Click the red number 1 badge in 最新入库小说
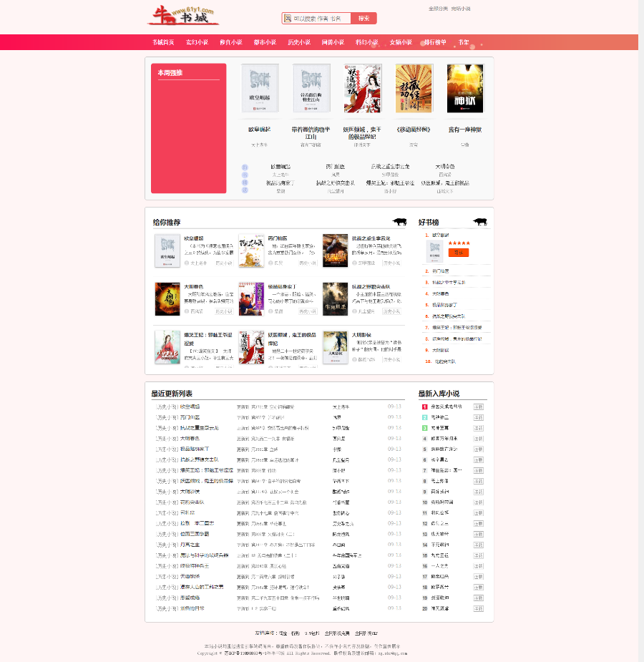This screenshot has height=662, width=644. [x=425, y=407]
